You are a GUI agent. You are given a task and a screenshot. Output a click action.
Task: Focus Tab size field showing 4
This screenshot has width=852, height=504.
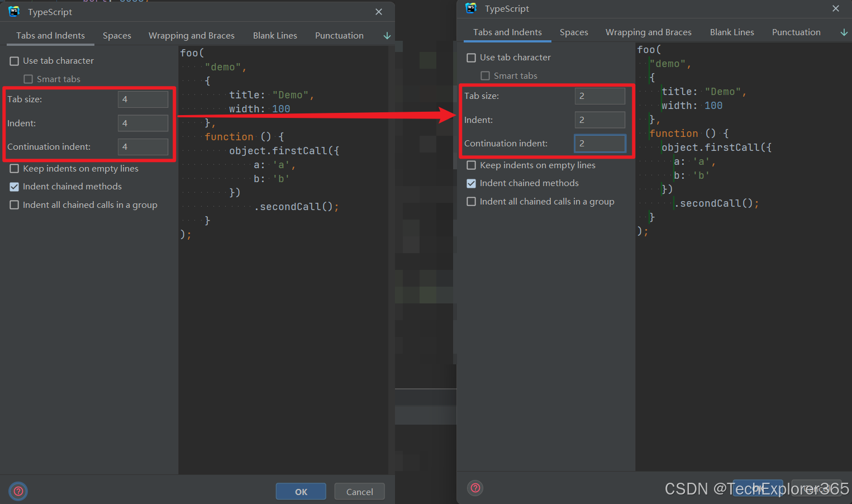(x=143, y=99)
